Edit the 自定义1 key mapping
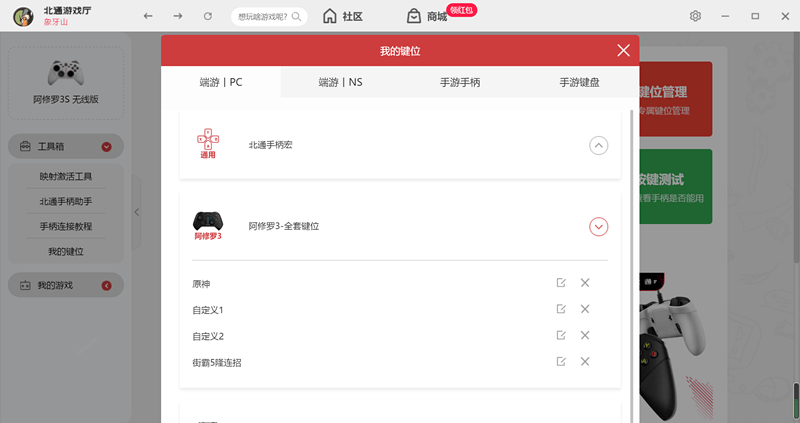 click(561, 309)
